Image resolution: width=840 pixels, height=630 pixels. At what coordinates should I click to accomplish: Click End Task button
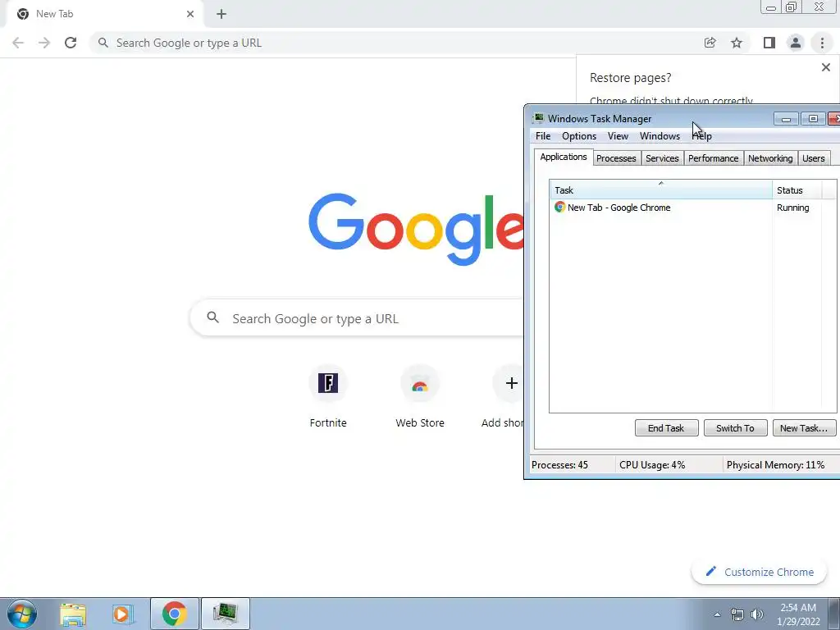666,428
